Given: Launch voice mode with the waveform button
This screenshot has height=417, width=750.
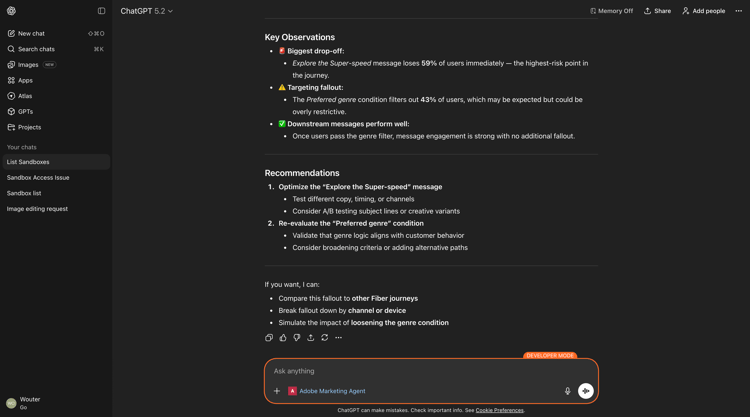Looking at the screenshot, I should 585,391.
